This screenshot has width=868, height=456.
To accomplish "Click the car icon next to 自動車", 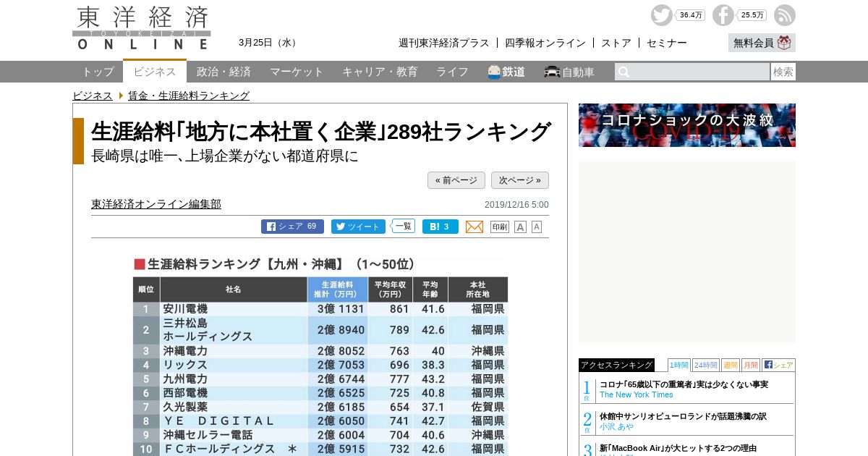I will (552, 72).
